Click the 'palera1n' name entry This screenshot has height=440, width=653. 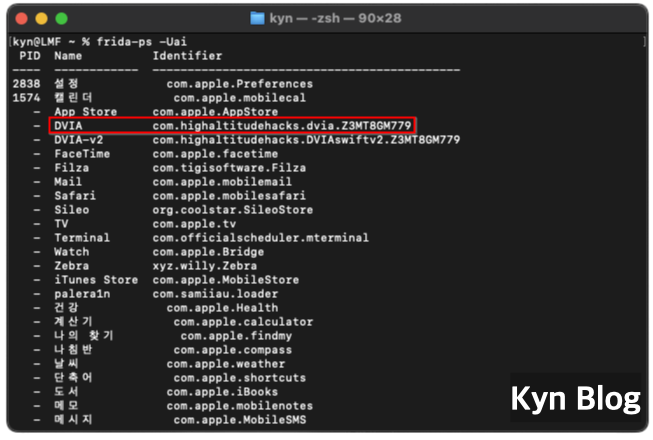click(82, 294)
